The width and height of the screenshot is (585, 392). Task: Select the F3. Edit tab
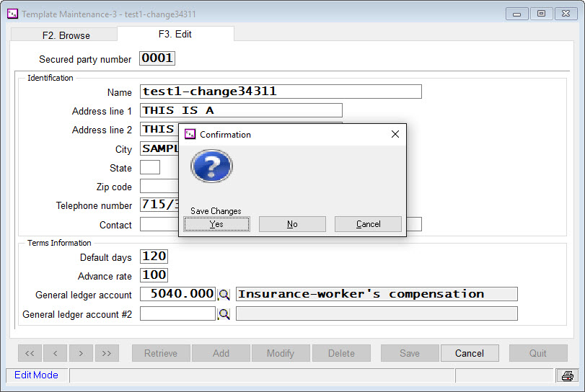175,34
